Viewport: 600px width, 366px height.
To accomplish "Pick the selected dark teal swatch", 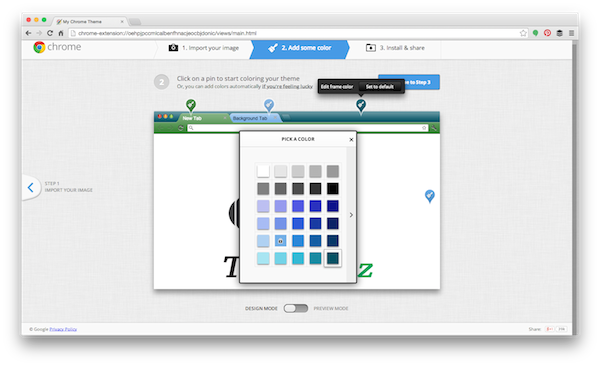I will (333, 258).
